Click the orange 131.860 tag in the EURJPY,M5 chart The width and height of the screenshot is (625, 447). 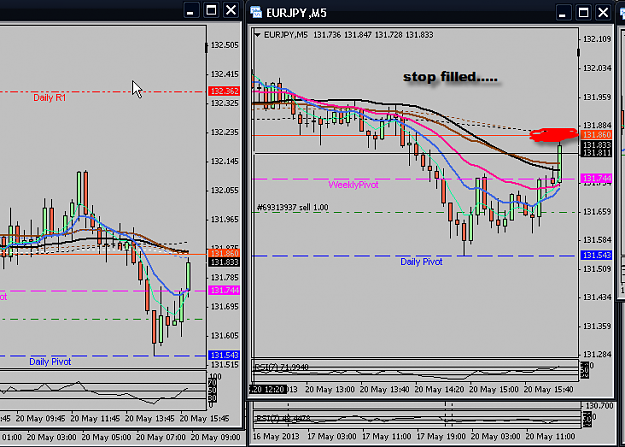click(x=596, y=135)
